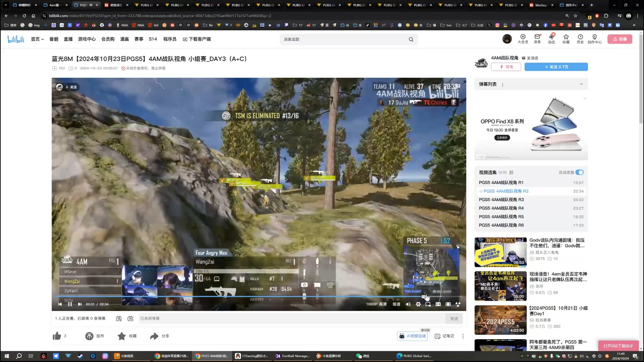Open the danmaku settings icon

click(130, 318)
